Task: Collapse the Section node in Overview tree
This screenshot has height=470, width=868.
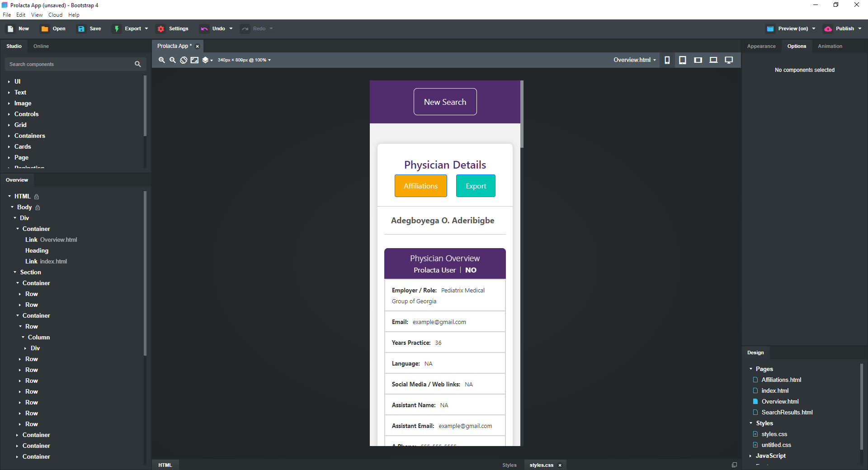Action: coord(15,273)
